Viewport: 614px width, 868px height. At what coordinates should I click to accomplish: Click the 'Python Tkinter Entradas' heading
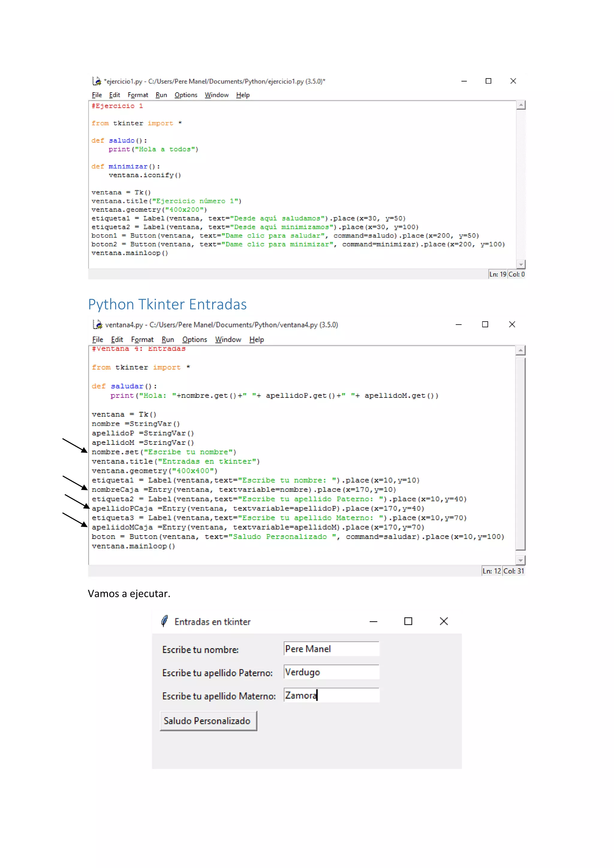(x=167, y=304)
